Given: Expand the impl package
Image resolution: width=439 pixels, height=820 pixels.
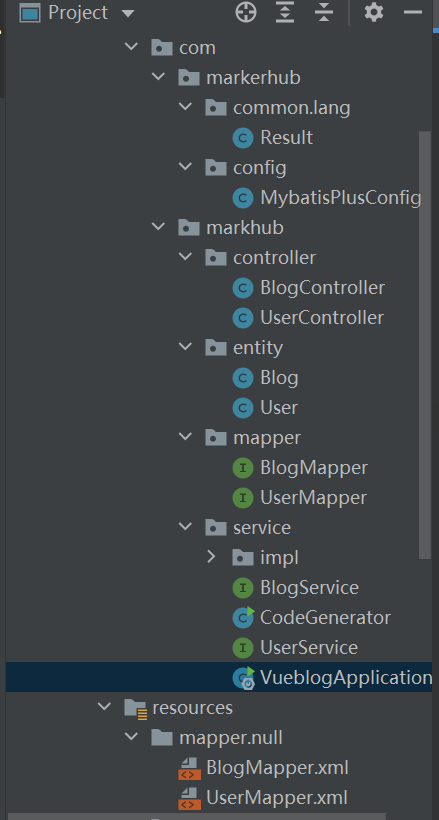Looking at the screenshot, I should point(211,557).
